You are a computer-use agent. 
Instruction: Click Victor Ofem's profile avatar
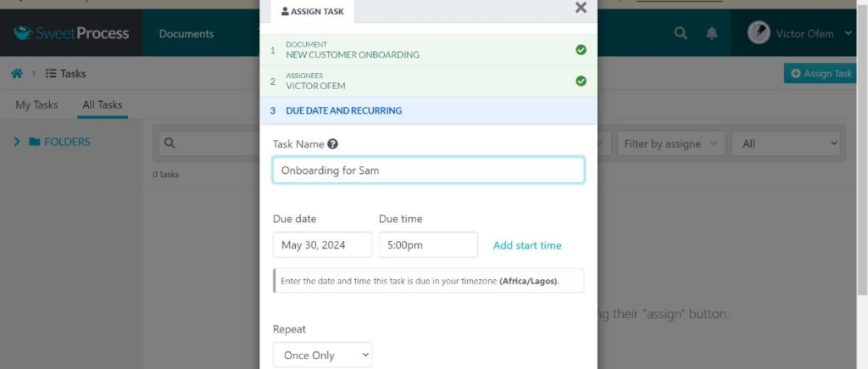coord(759,33)
